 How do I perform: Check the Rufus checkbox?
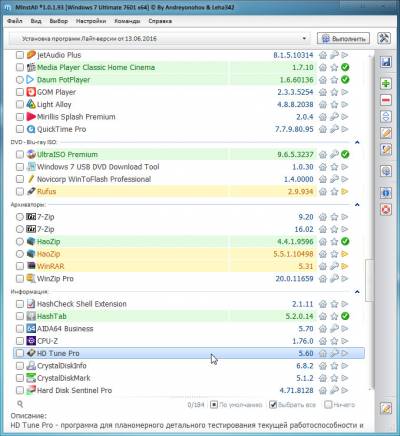(20, 192)
